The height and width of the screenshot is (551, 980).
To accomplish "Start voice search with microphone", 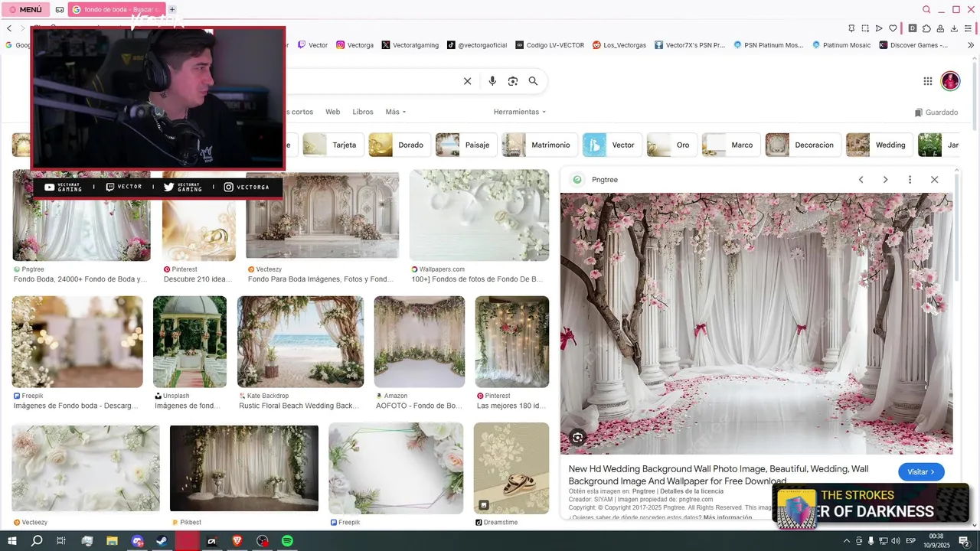I will (492, 81).
